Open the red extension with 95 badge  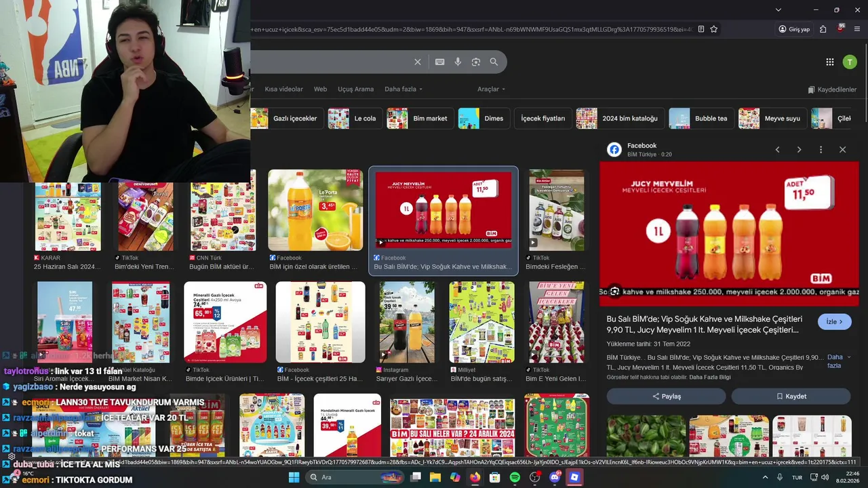coord(840,28)
